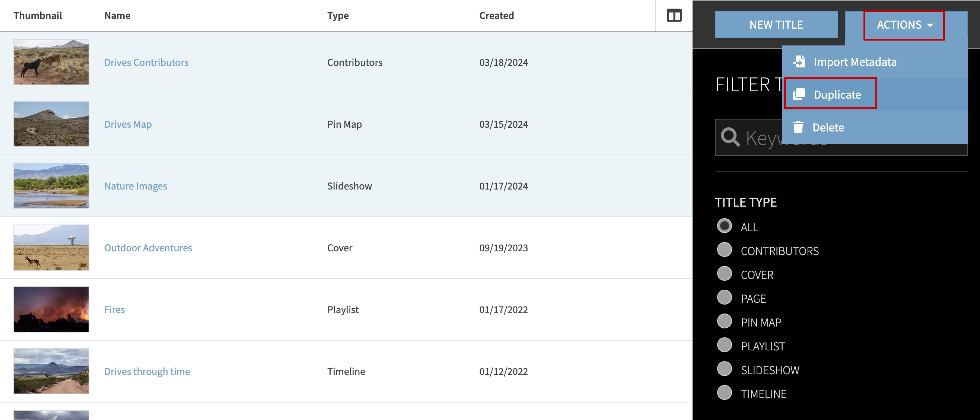The image size is (980, 420).
Task: Click the column layout toggle icon
Action: (673, 16)
